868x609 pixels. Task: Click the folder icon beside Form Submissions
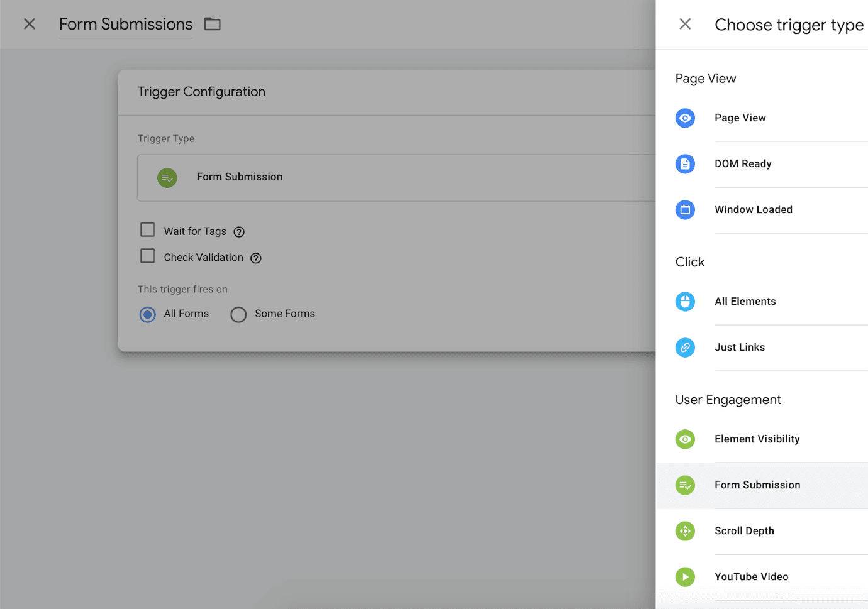[x=213, y=24]
